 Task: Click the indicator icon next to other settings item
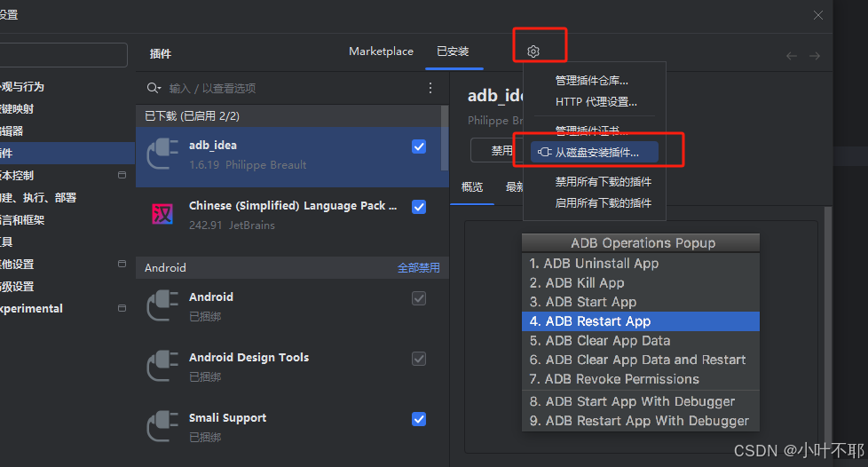(122, 264)
